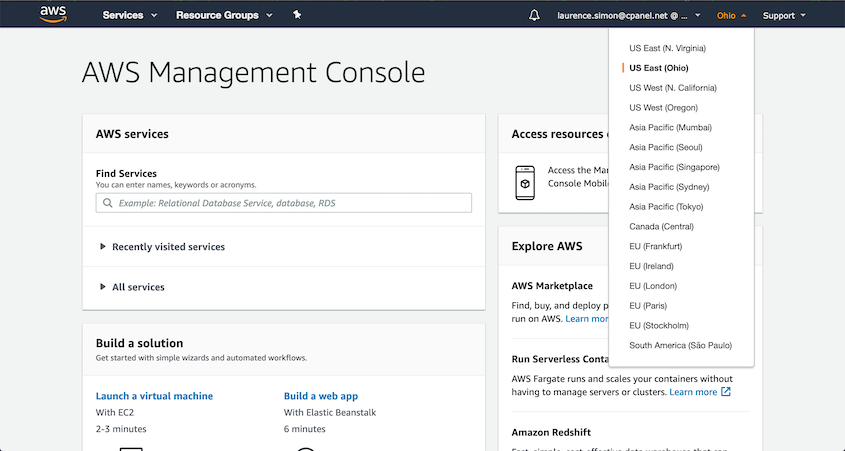The height and width of the screenshot is (451, 845).
Task: Open the account menu for laurence.simon@cpanel.net
Action: click(629, 16)
